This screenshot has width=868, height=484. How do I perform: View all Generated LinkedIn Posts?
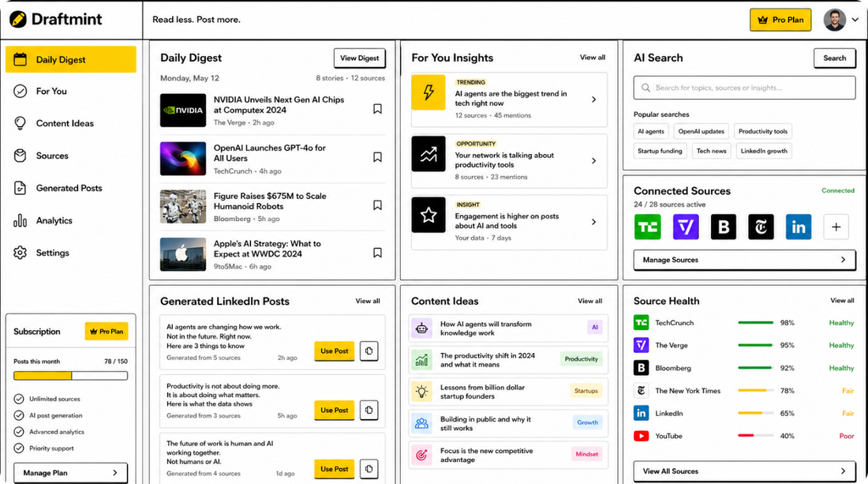[x=368, y=302]
